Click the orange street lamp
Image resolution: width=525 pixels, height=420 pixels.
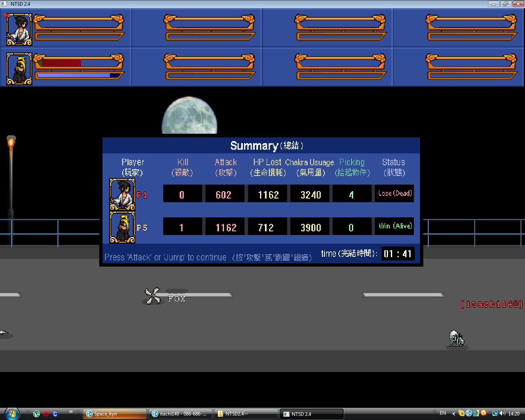pos(11,142)
